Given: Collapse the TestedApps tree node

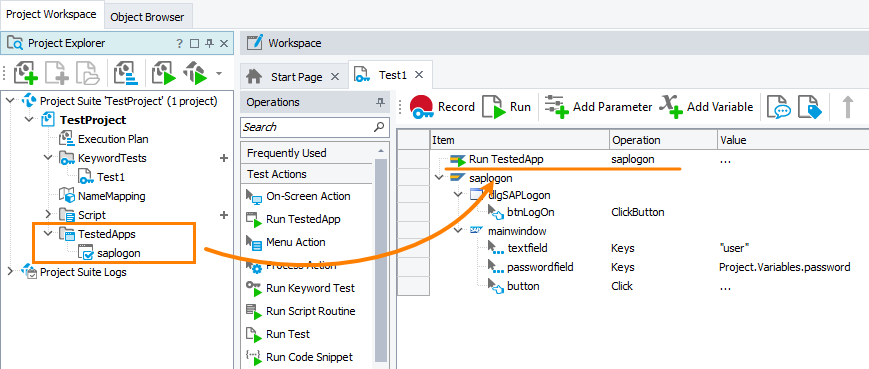Looking at the screenshot, I should coord(48,233).
